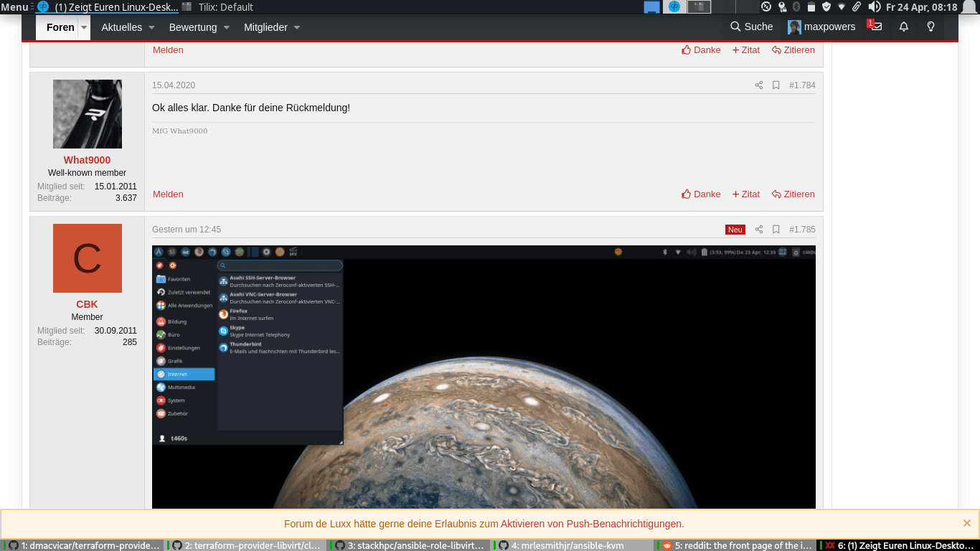Bookmark post #1.785
The width and height of the screenshot is (980, 551).
tap(776, 230)
